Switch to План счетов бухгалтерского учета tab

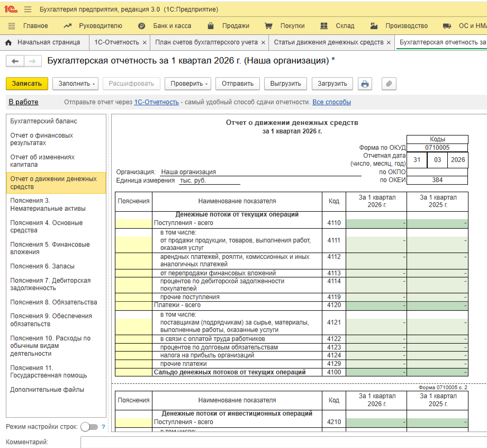[x=206, y=42]
